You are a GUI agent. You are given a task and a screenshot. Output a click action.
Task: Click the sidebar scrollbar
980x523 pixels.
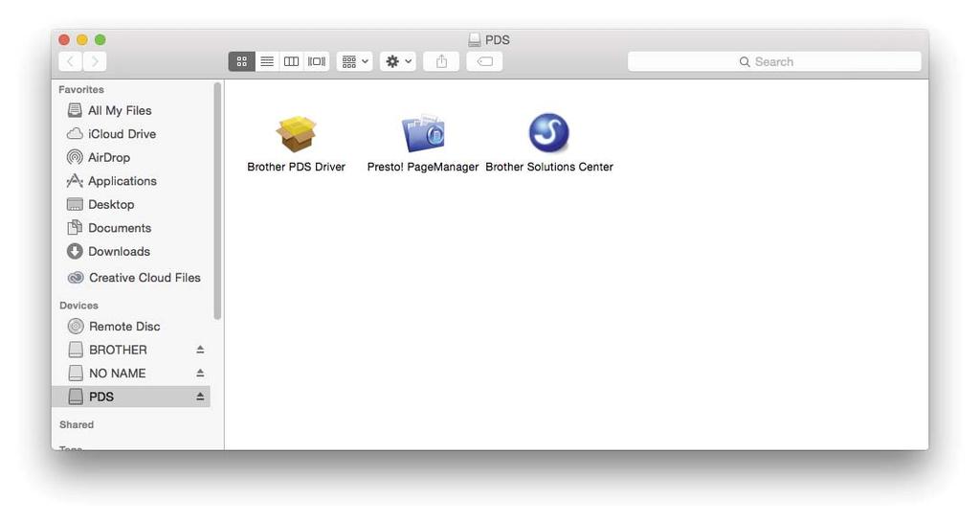(217, 201)
